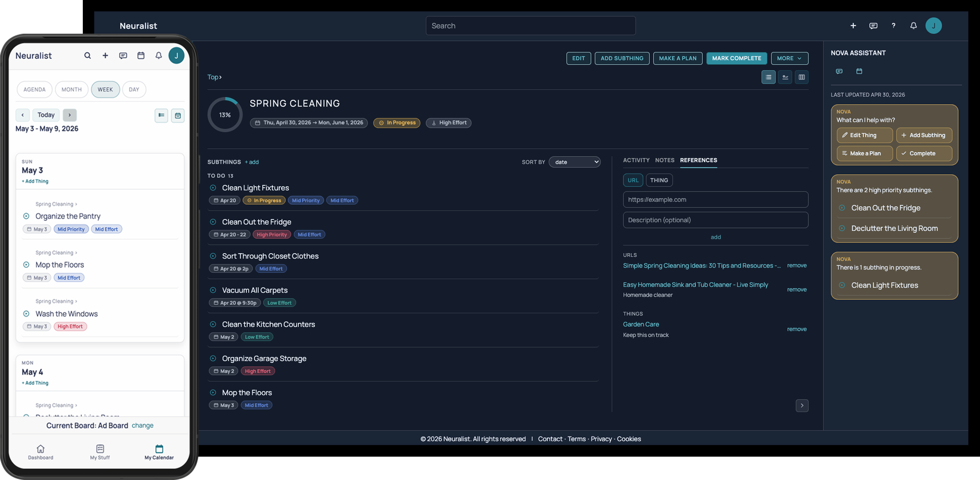Open chat icon in desktop header
The height and width of the screenshot is (480, 980).
point(873,25)
